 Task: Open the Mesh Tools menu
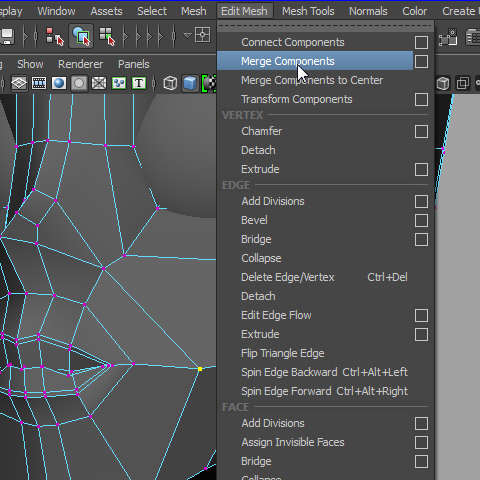click(308, 11)
